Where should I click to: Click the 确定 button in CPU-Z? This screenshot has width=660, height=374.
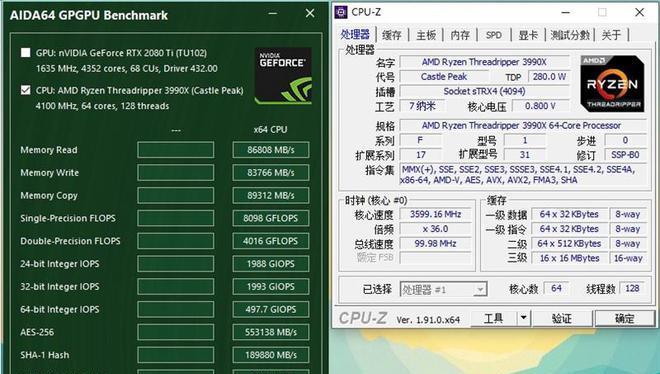click(625, 318)
